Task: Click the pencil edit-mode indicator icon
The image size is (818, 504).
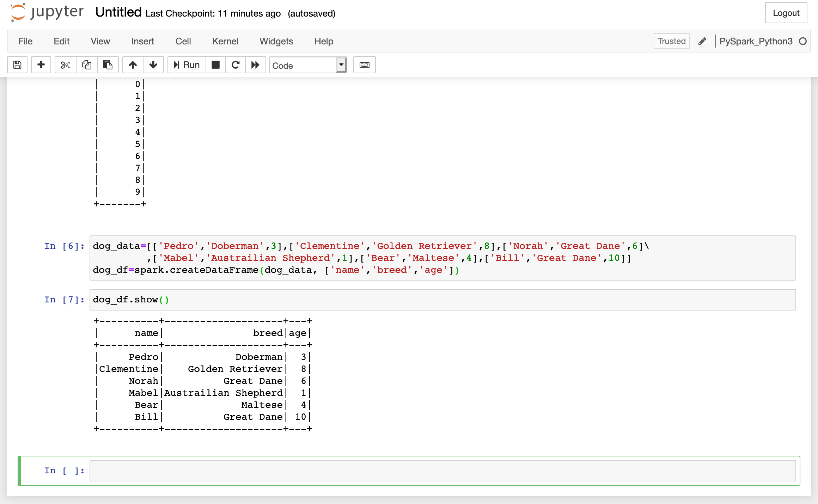Action: click(x=702, y=41)
